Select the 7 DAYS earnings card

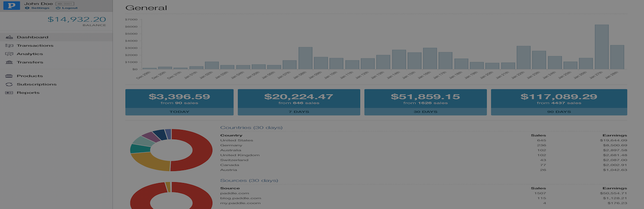tap(299, 102)
